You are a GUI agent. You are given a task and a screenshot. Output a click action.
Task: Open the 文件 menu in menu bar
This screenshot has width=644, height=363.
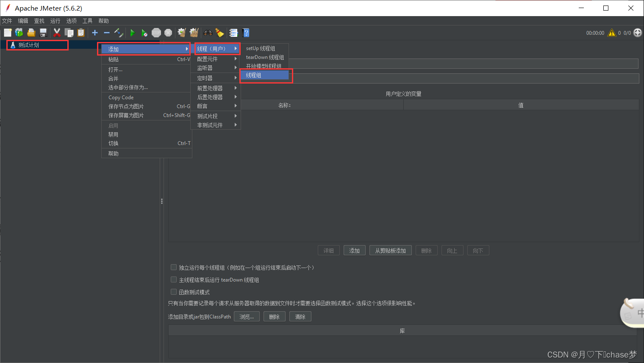click(x=7, y=21)
